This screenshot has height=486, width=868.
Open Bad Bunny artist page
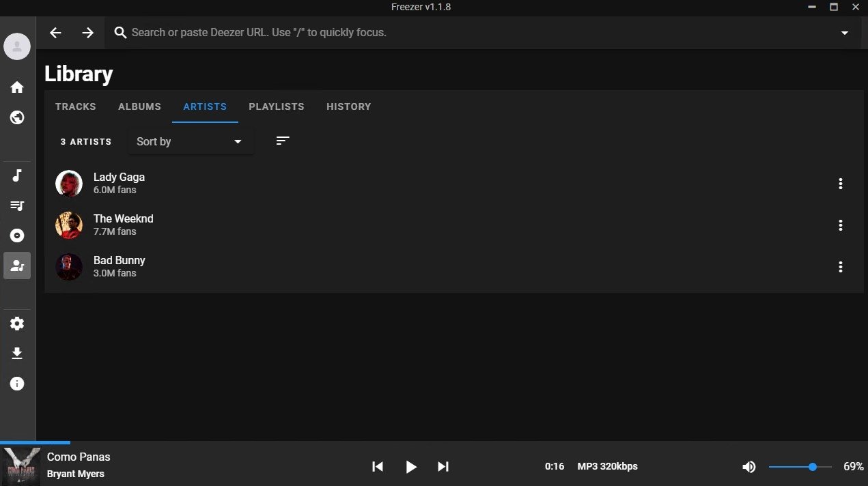(454, 267)
